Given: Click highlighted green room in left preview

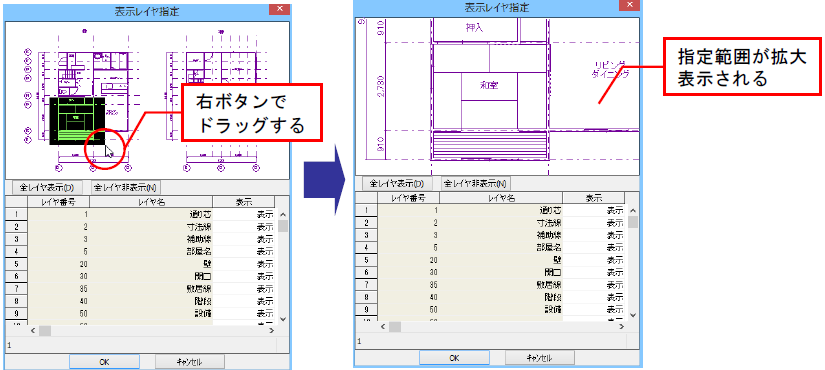Looking at the screenshot, I should click(x=77, y=121).
